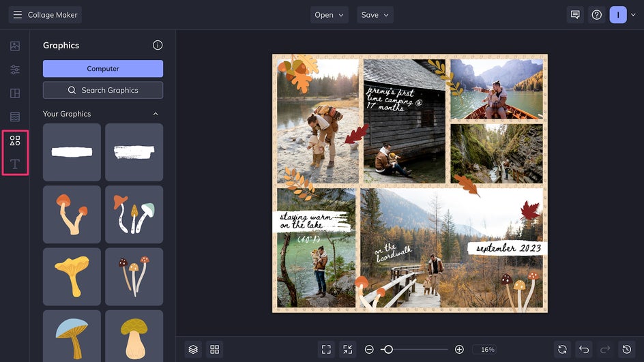The width and height of the screenshot is (644, 362).
Task: Click the Search Graphics field
Action: coord(103,90)
